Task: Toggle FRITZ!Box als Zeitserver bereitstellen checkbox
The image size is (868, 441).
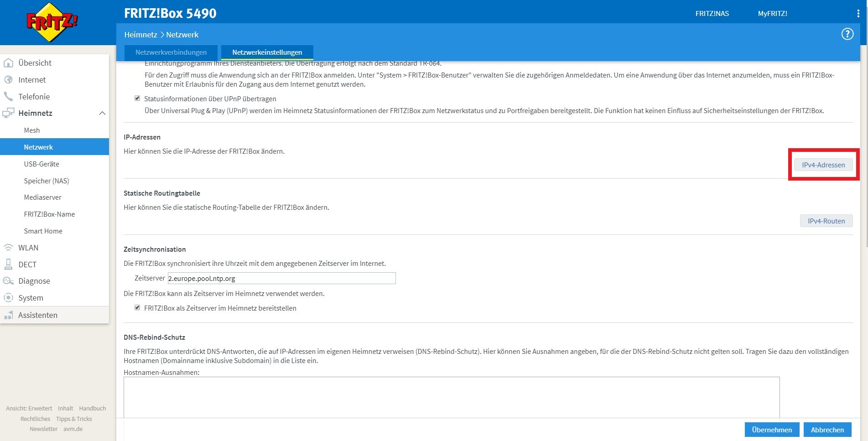Action: click(x=137, y=308)
